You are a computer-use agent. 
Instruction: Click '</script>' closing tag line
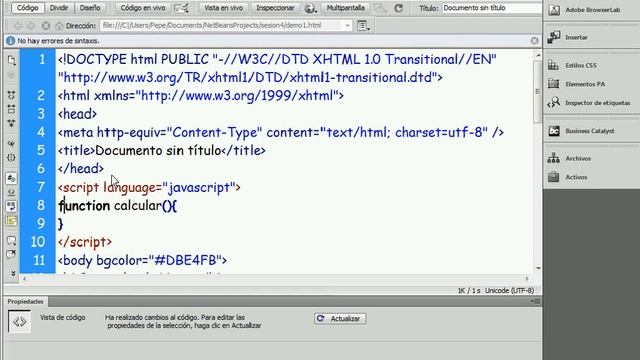pos(85,242)
